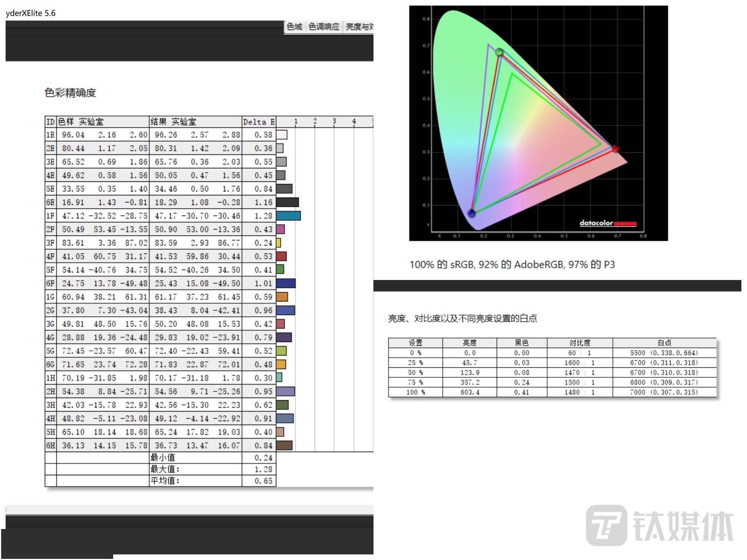Click the 白点 column header

tap(664, 343)
